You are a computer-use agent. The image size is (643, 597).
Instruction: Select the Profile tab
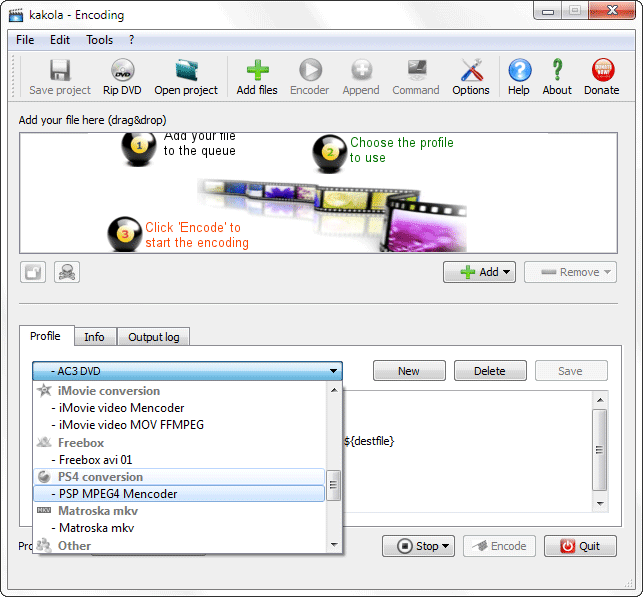point(46,336)
